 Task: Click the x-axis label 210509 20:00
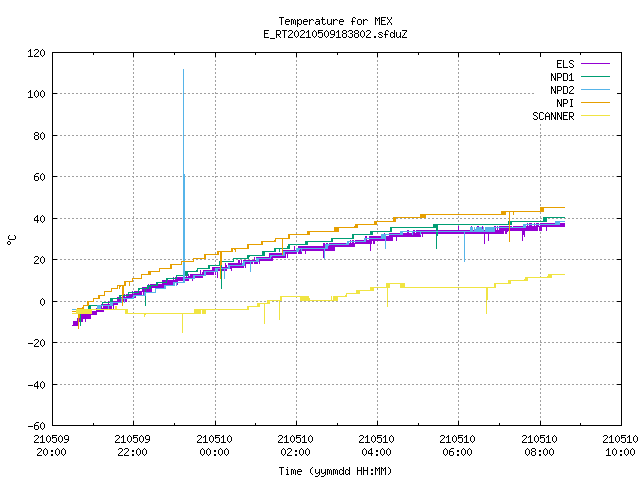(x=51, y=446)
